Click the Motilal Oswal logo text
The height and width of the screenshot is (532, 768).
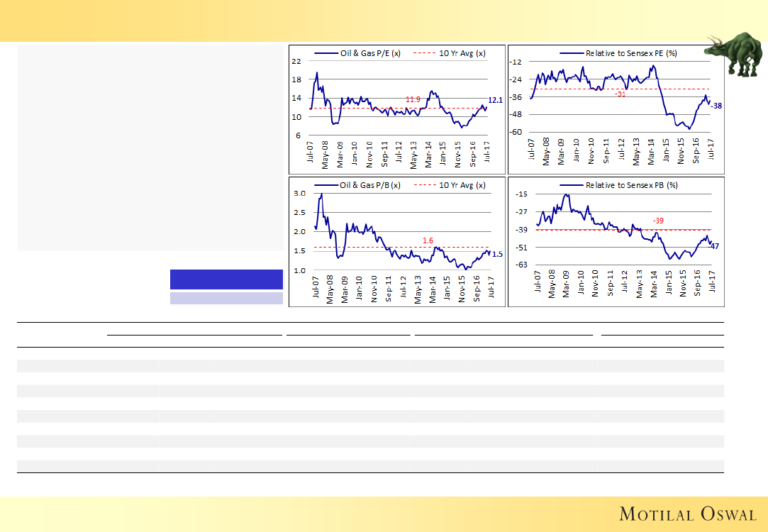coord(688,514)
